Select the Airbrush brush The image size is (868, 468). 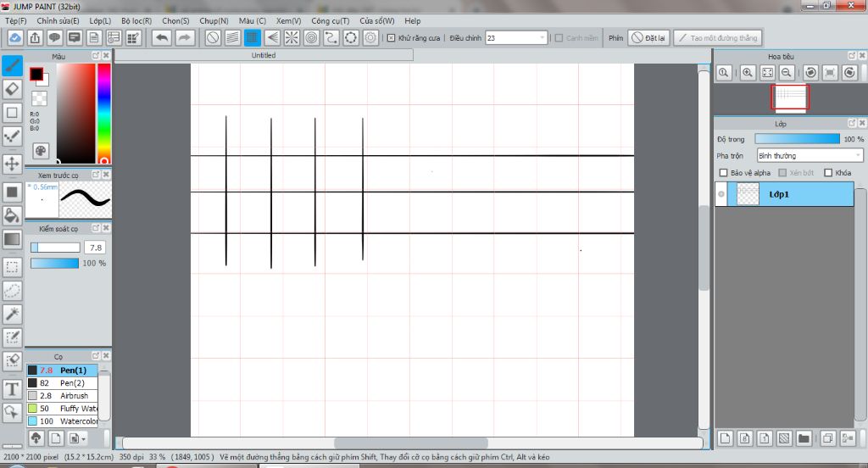point(63,395)
